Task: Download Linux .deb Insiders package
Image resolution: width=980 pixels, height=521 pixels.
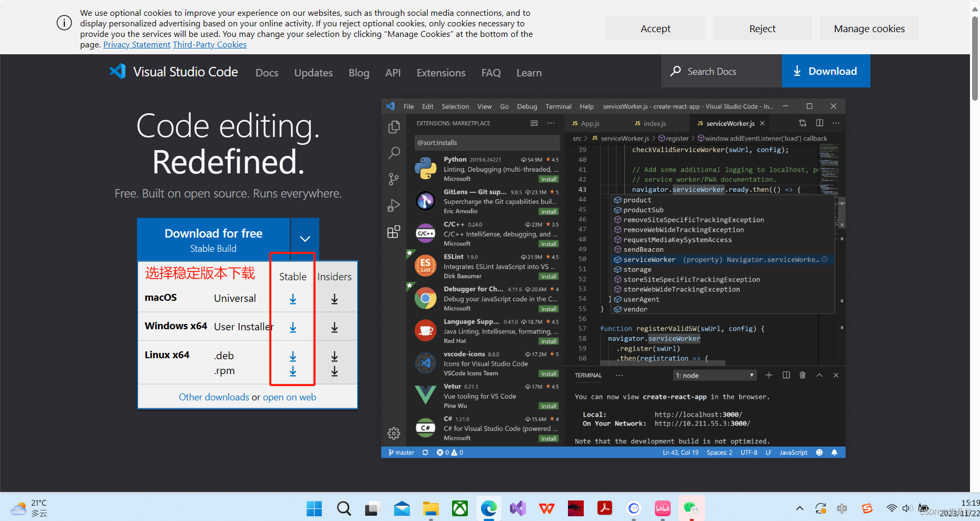Action: [x=335, y=357]
